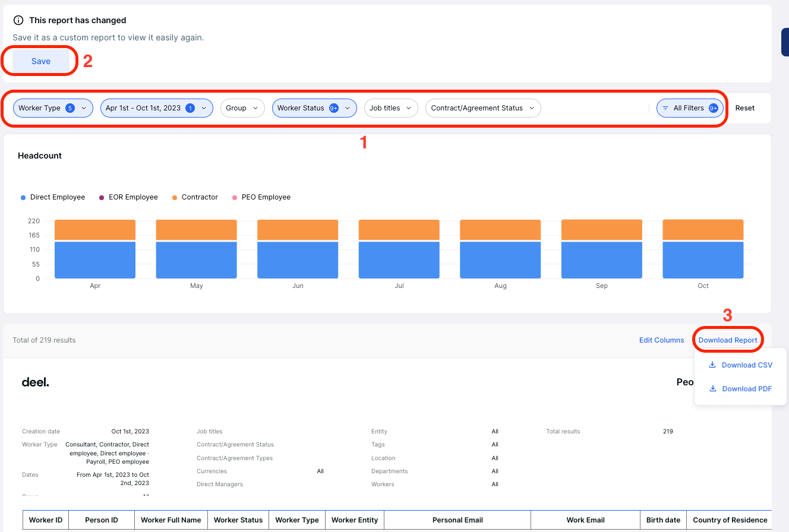789x532 pixels.
Task: Expand the Group filter dropdown
Action: coord(242,107)
